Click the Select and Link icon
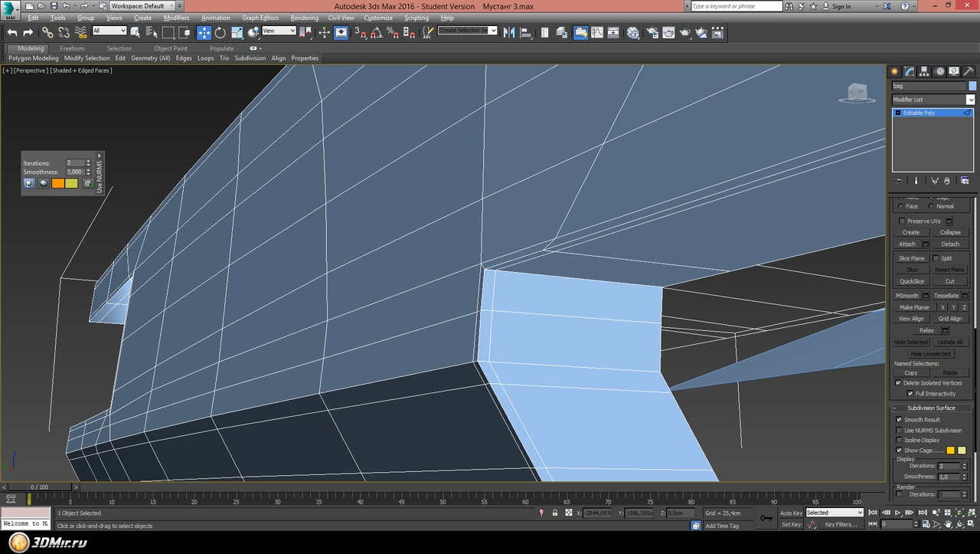Viewport: 980px width, 554px height. coord(47,32)
